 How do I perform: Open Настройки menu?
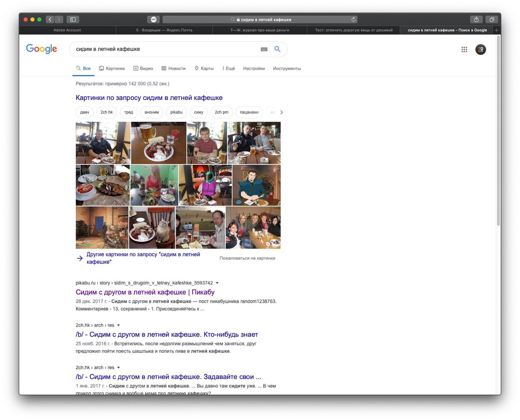coord(254,69)
